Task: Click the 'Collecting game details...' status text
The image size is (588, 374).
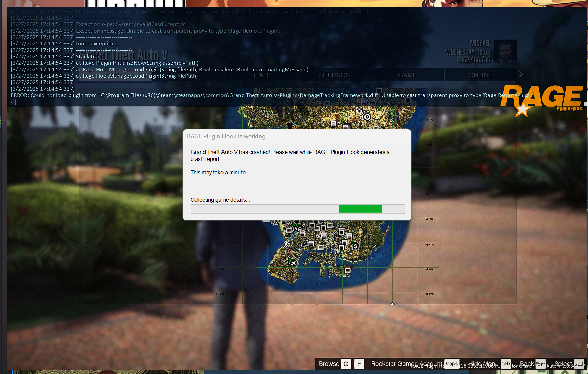Action: tap(220, 200)
